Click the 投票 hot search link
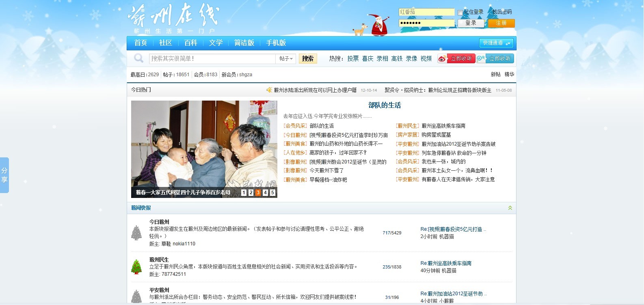 pyautogui.click(x=353, y=59)
